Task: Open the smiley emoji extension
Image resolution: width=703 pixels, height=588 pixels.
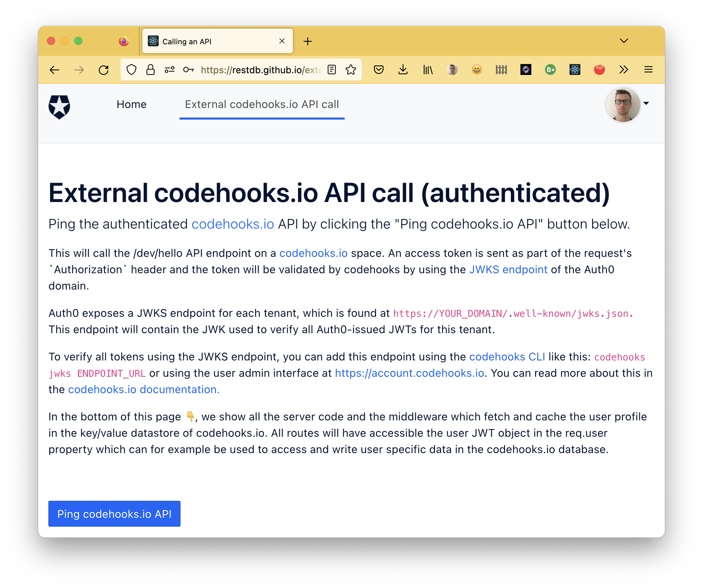Action: pyautogui.click(x=477, y=70)
